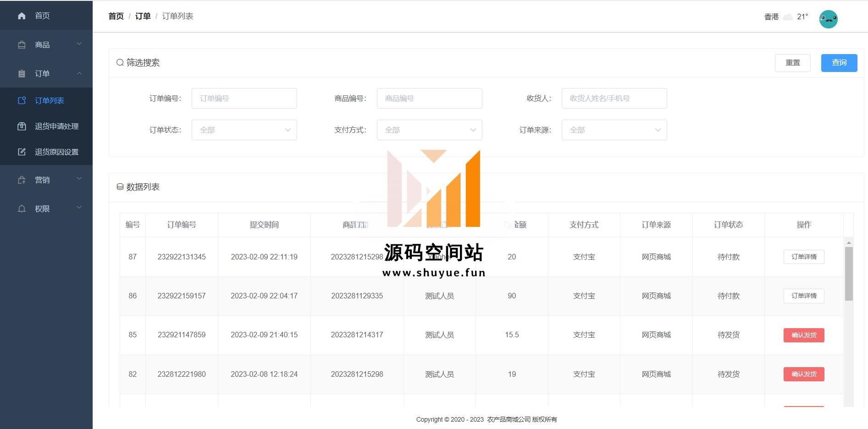Screen dimensions: 868x429
Task: Click the cloud weather icon
Action: [x=788, y=17]
